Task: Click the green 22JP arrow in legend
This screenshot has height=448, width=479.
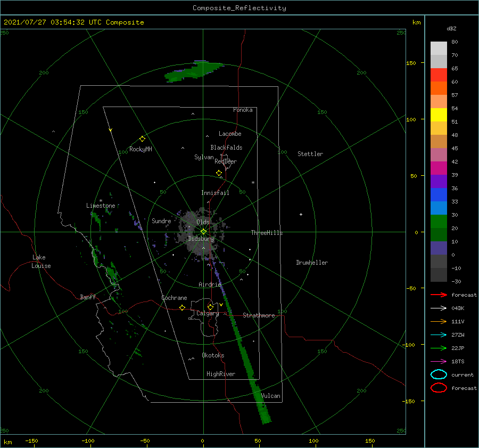Action: [x=439, y=348]
